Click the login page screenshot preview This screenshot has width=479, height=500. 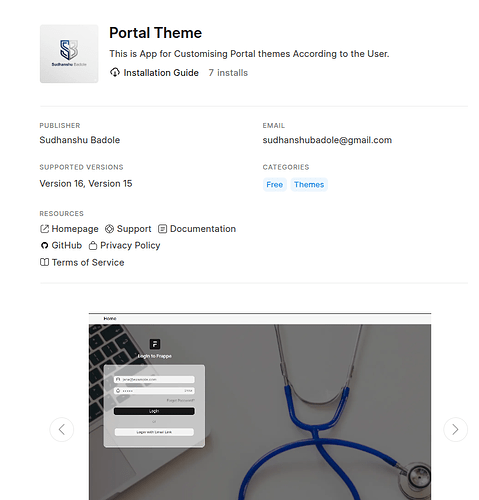click(260, 406)
